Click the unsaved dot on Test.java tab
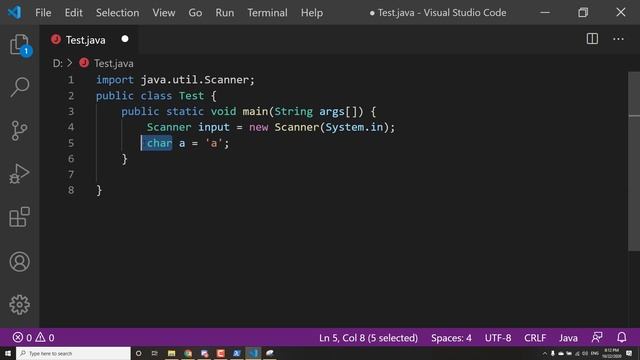The image size is (640, 360). point(125,39)
